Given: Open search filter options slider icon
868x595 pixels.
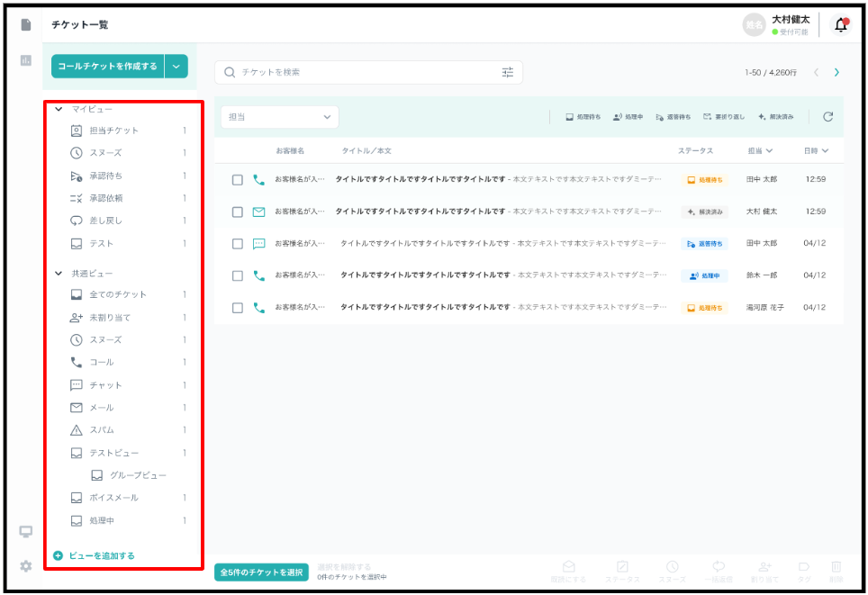Looking at the screenshot, I should (x=508, y=72).
